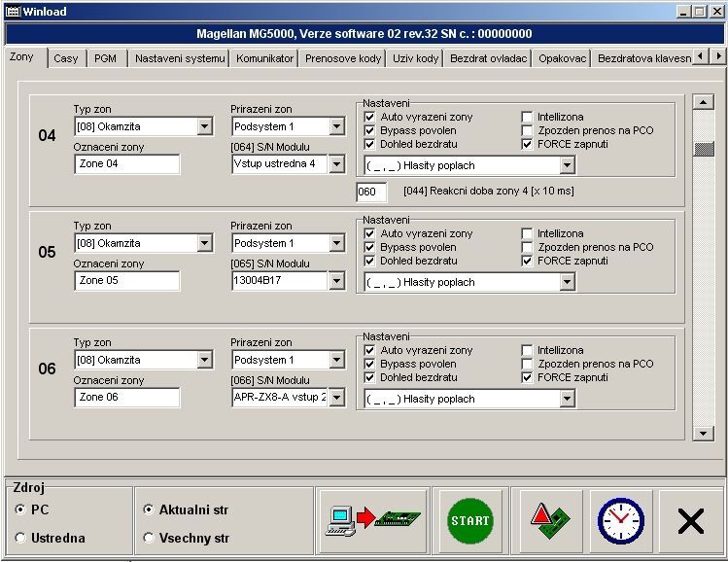Click the red triangle and green check icon
This screenshot has width=728, height=562.
[x=551, y=521]
